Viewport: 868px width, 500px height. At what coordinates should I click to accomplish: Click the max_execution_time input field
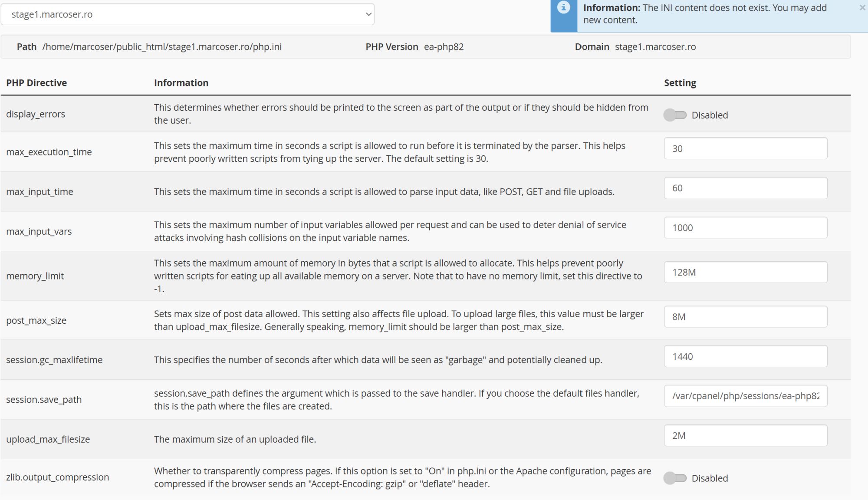tap(745, 148)
